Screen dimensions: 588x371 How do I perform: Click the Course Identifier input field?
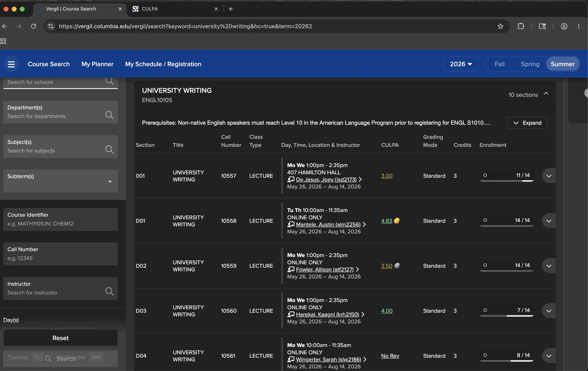click(x=60, y=219)
